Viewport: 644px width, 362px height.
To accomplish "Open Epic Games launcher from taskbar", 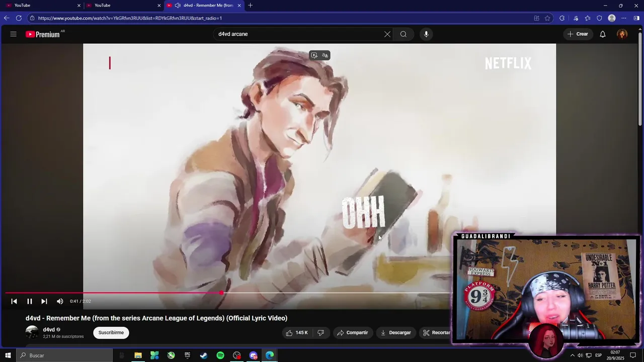I will 187,355.
